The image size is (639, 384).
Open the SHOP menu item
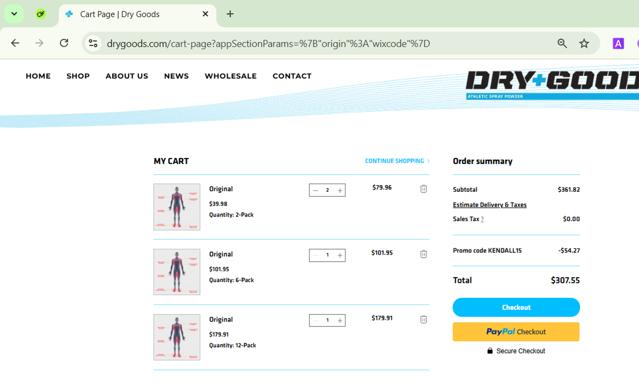(78, 76)
